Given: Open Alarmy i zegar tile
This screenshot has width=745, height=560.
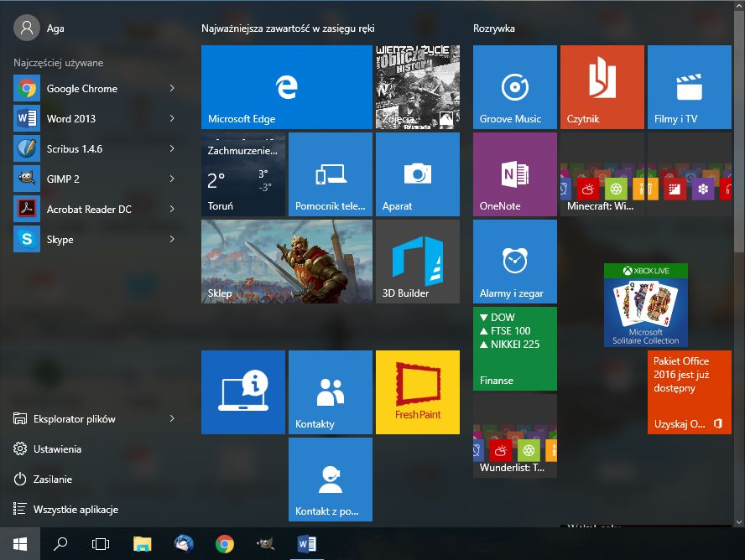Looking at the screenshot, I should [x=514, y=261].
